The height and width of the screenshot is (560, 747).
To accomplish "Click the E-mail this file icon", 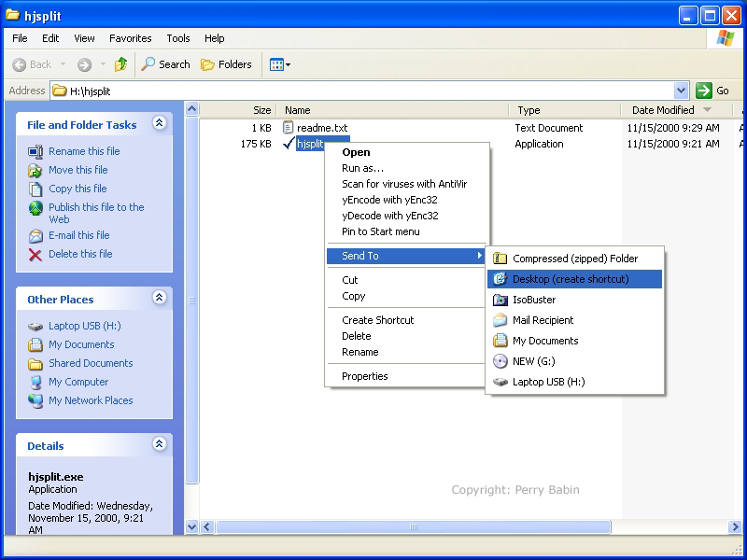I will tap(35, 236).
